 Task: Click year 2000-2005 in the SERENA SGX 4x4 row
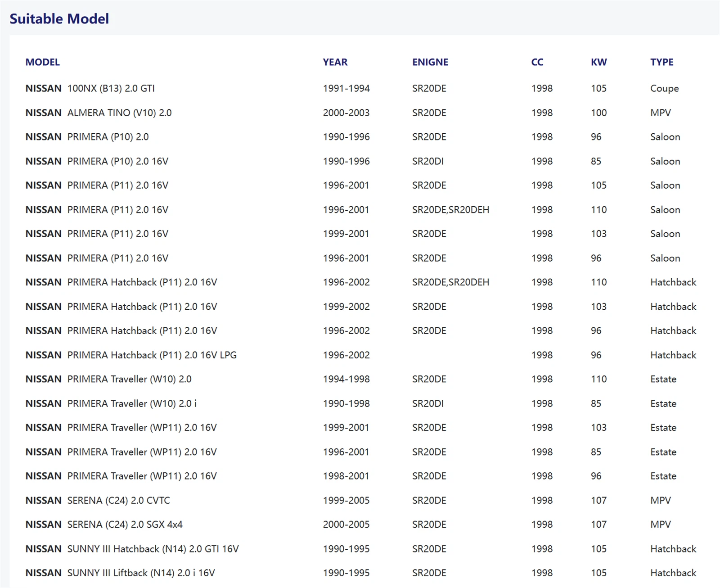346,525
